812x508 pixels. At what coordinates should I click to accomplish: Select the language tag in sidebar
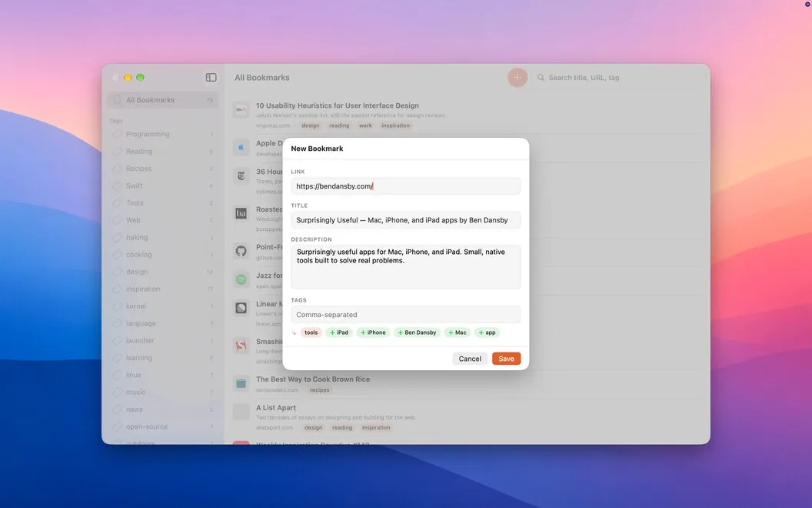(x=162, y=323)
